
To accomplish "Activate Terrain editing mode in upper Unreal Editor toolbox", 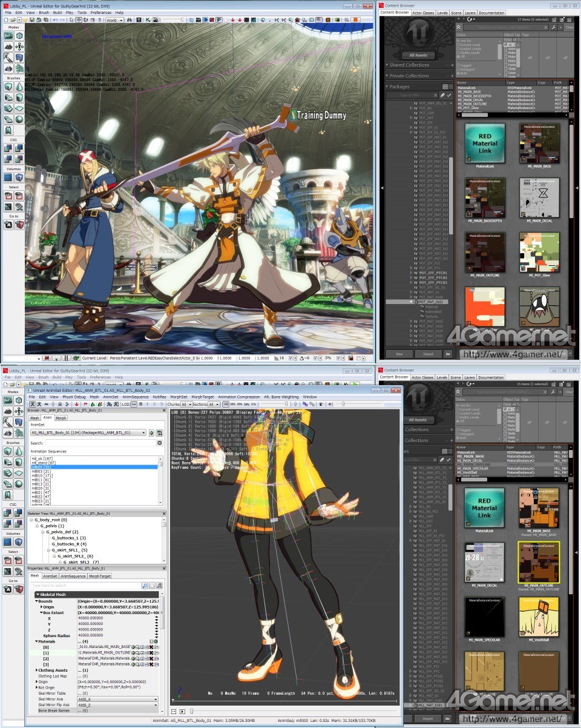I will pos(8,47).
